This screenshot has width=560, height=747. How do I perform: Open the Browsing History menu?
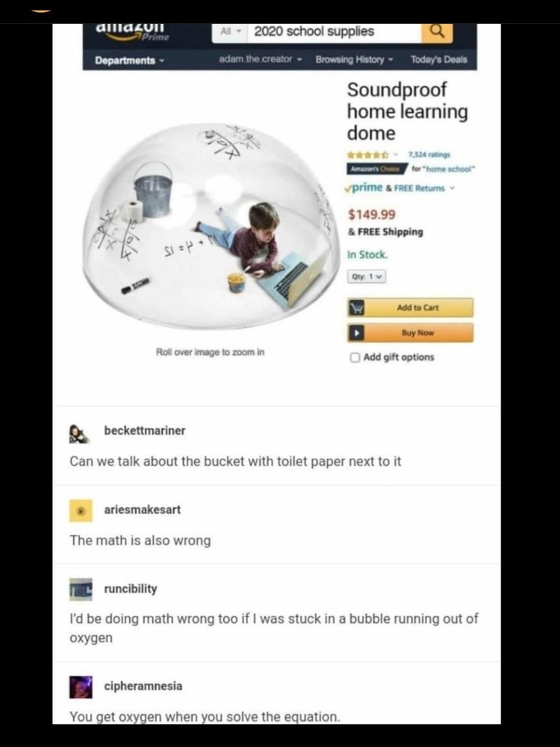coord(354,60)
